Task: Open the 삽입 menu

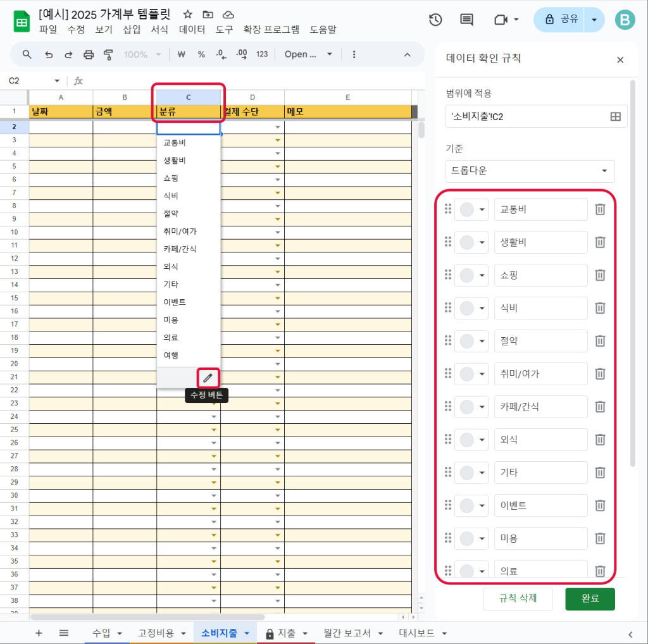Action: point(132,30)
